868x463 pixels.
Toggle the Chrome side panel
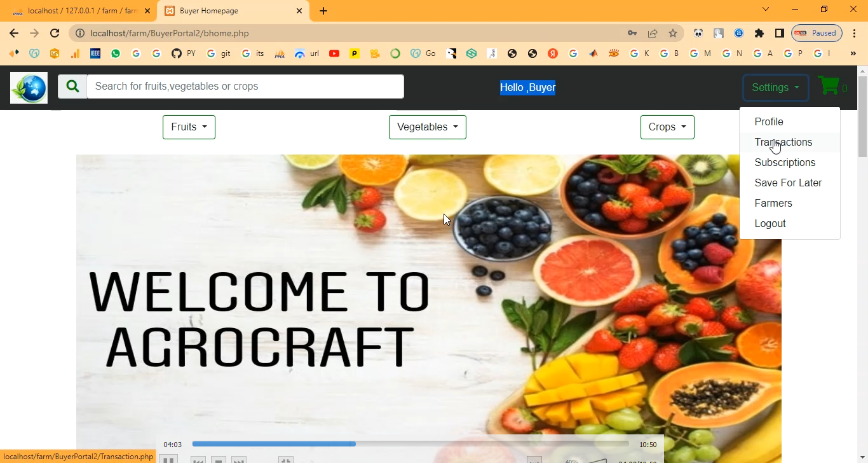(x=780, y=33)
